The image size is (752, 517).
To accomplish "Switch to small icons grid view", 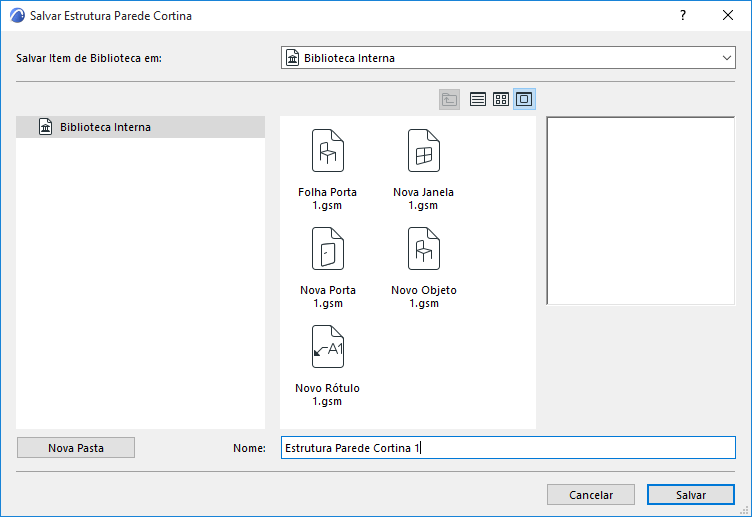I will (x=501, y=99).
